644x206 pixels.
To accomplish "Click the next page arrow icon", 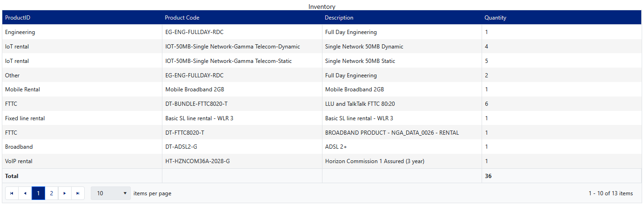I will [x=65, y=193].
